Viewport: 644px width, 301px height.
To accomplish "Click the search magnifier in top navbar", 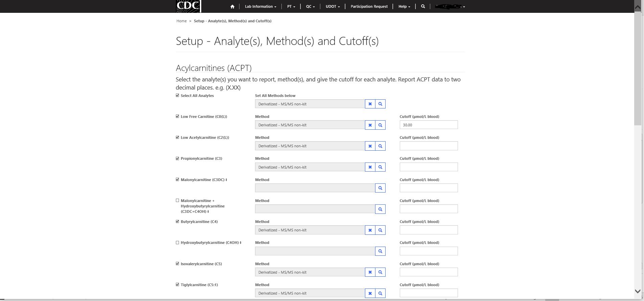I will [423, 6].
